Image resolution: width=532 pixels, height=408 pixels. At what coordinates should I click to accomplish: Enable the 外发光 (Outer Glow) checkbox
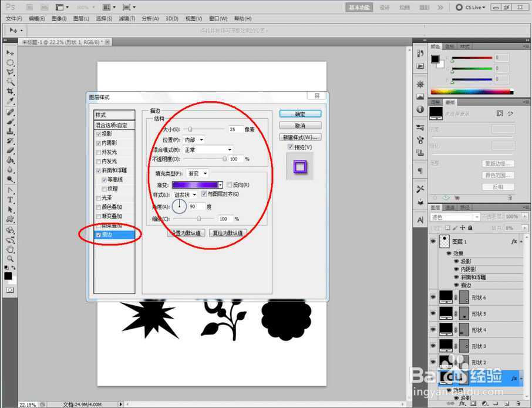[98, 152]
